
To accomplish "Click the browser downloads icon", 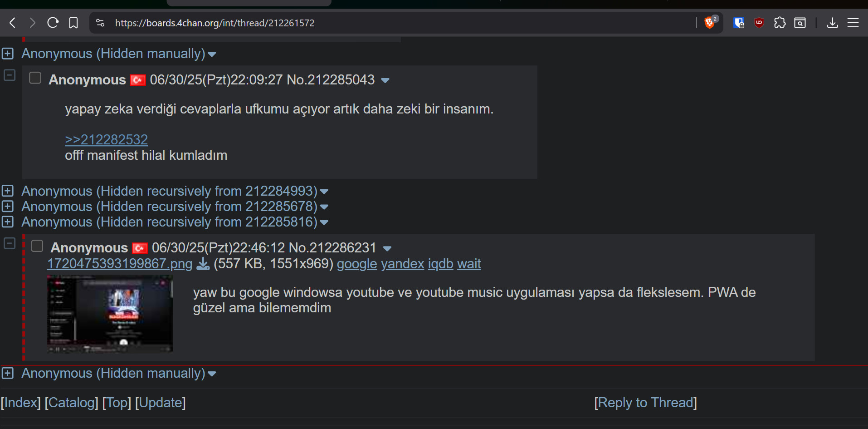I will click(x=832, y=23).
